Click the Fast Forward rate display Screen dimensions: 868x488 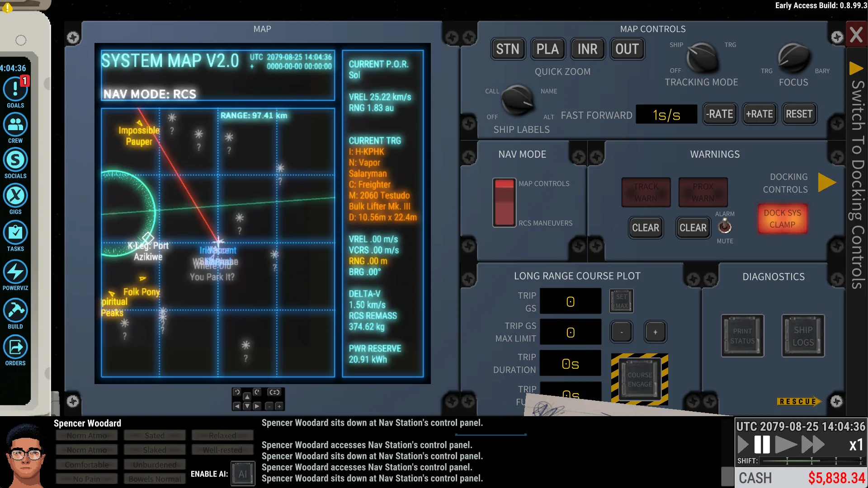pyautogui.click(x=666, y=114)
